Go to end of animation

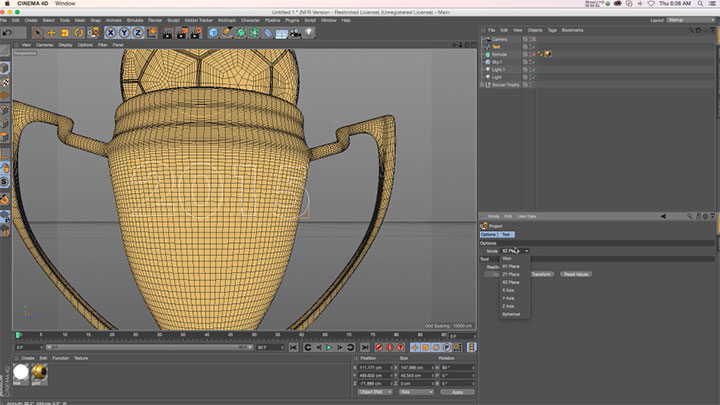[365, 348]
